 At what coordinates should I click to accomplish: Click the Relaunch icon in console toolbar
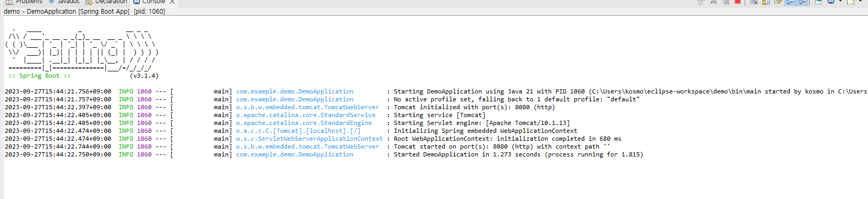coord(701,2)
